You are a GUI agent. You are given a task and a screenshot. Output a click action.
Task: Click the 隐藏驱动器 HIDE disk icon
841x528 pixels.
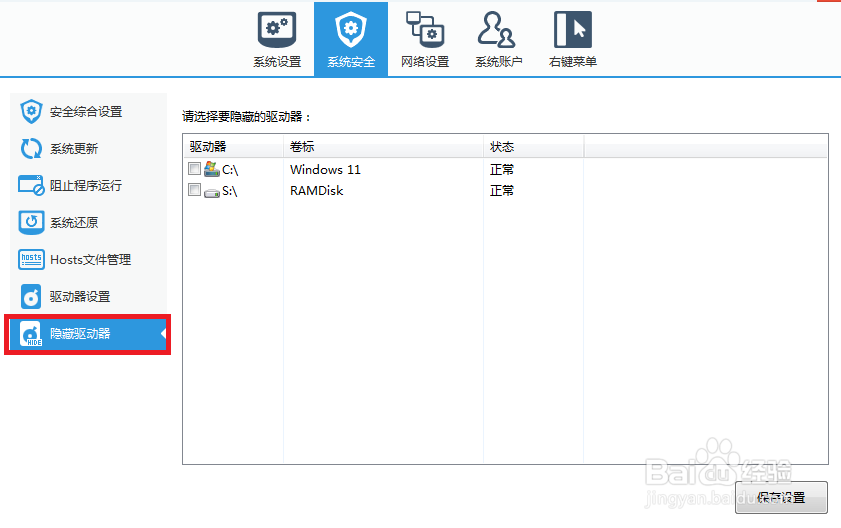[31, 334]
